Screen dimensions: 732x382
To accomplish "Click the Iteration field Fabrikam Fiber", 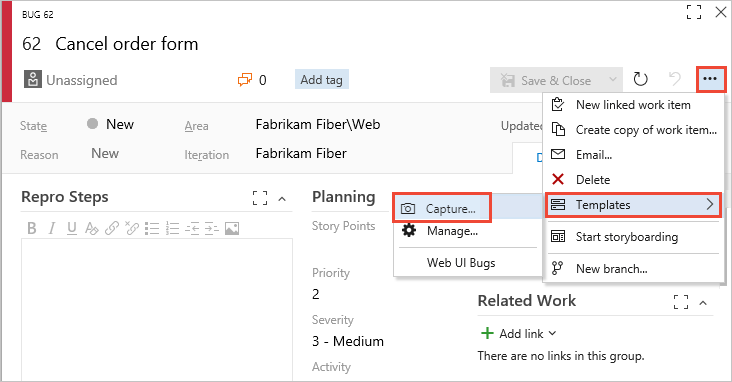I will pos(301,153).
